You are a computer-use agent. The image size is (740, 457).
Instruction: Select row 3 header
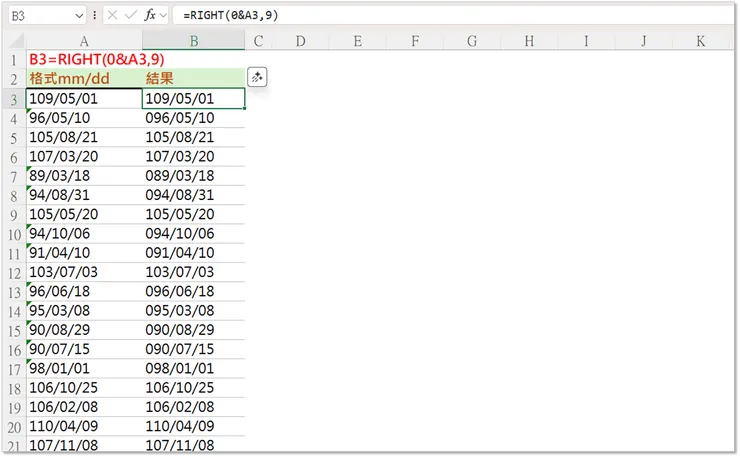coord(14,99)
